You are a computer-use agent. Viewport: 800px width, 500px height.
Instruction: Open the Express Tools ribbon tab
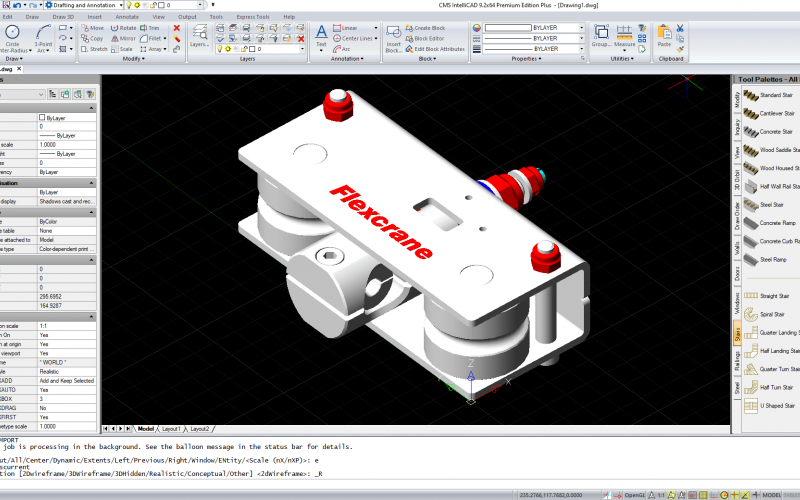click(x=253, y=17)
